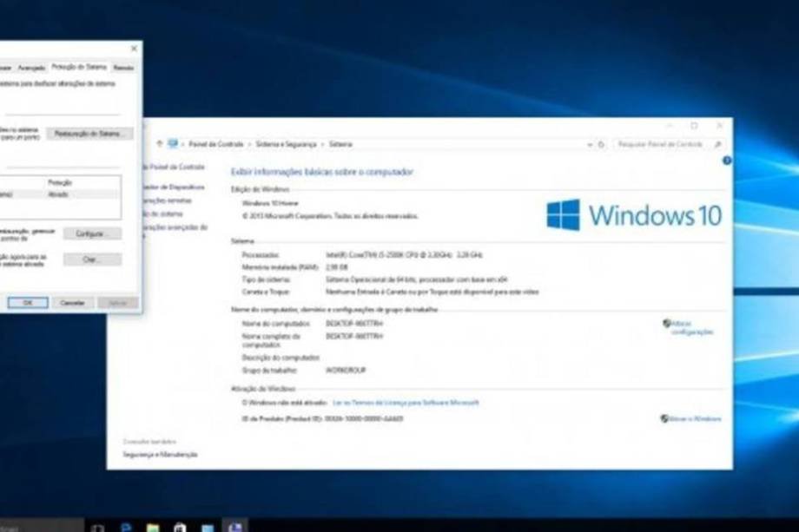Close the system properties dialog
The image size is (799, 532).
[x=134, y=49]
